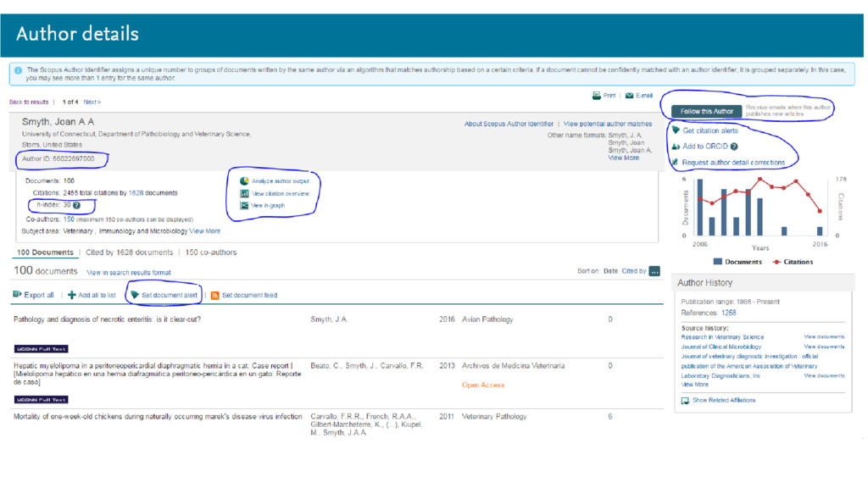Click Follow this Author button
This screenshot has height=488, width=868.
click(706, 111)
